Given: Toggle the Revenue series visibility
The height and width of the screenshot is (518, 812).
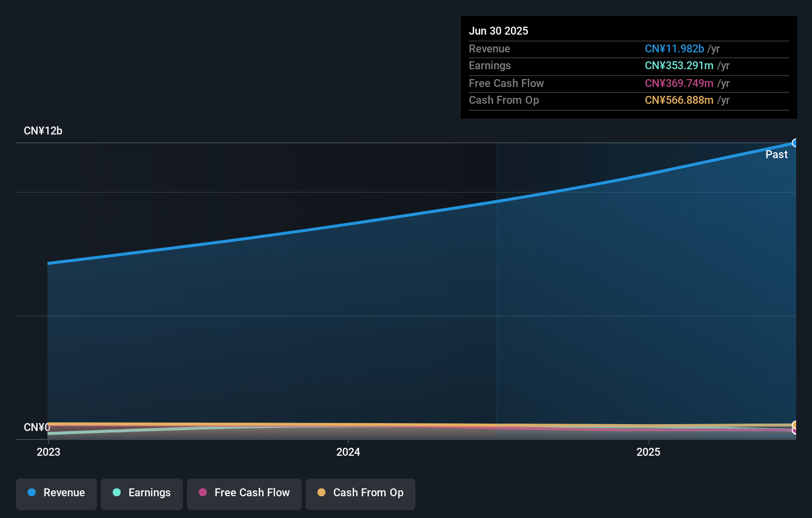Looking at the screenshot, I should tap(56, 493).
